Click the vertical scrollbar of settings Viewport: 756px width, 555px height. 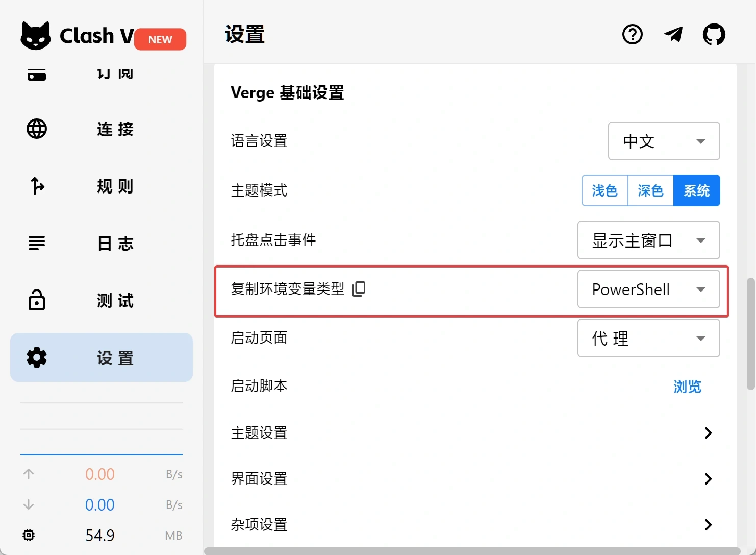coord(750,334)
